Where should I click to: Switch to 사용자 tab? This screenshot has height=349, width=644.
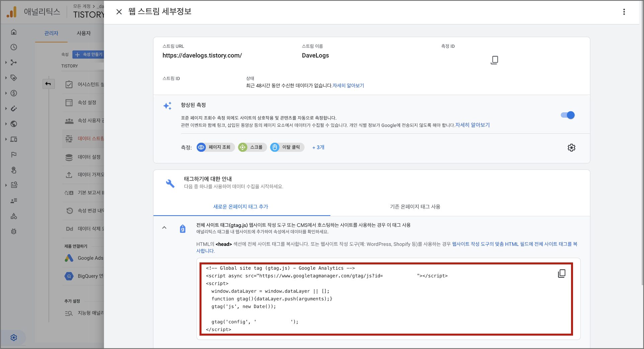coord(84,33)
